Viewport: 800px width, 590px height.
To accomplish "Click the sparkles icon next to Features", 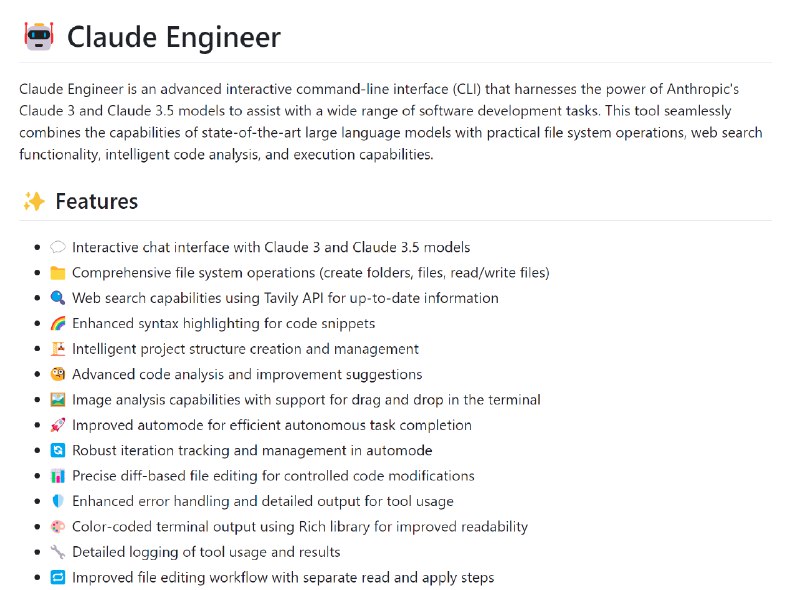I will tap(34, 202).
